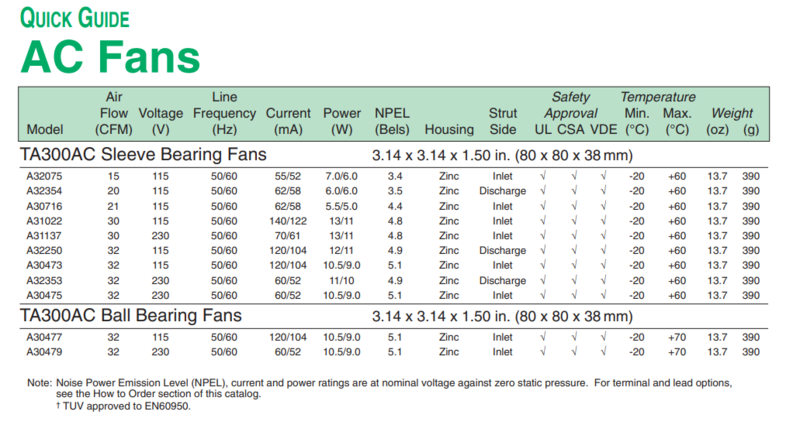Image resolution: width=800 pixels, height=425 pixels.
Task: Click model number A32075
Action: click(45, 175)
